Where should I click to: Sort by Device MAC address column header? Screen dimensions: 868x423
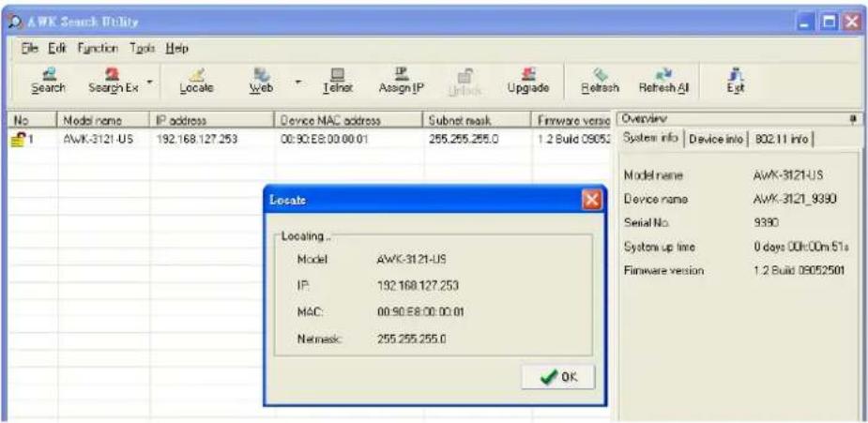(349, 120)
